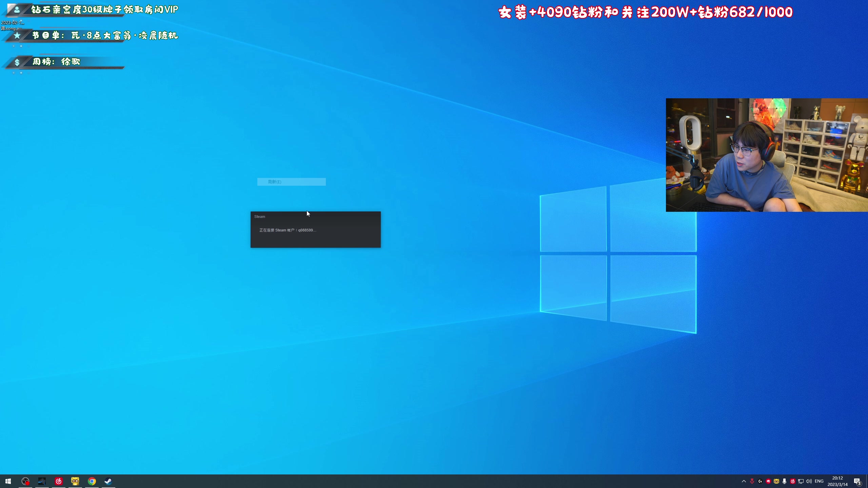The image size is (868, 488).
Task: Open the Windows Start menu
Action: (x=8, y=481)
